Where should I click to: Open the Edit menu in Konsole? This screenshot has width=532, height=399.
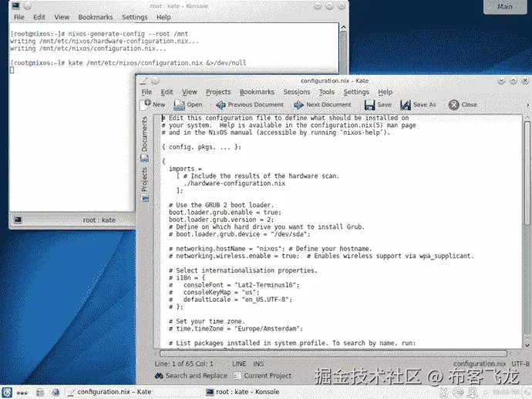[x=39, y=17]
